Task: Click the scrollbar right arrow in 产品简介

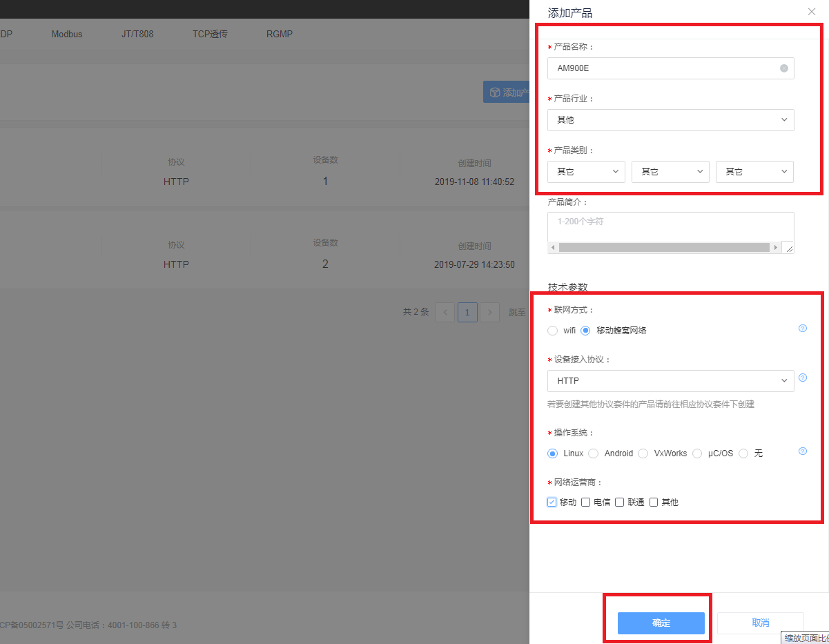Action: click(776, 247)
